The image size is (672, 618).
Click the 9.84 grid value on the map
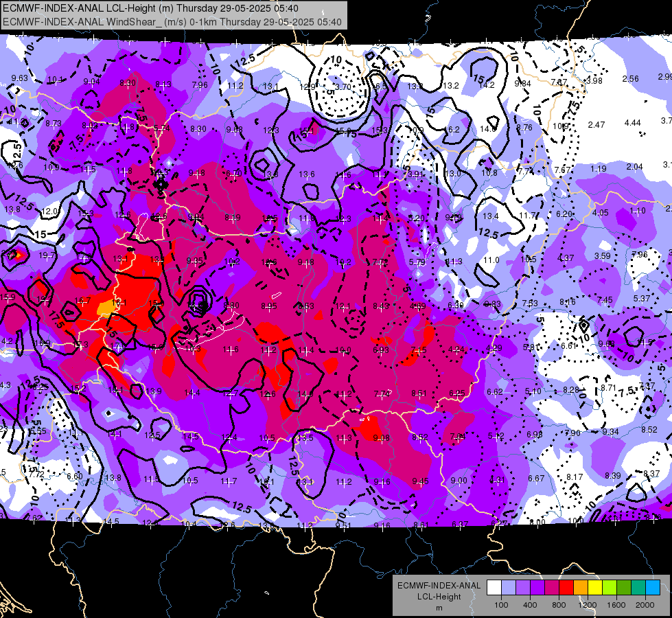pos(522,84)
